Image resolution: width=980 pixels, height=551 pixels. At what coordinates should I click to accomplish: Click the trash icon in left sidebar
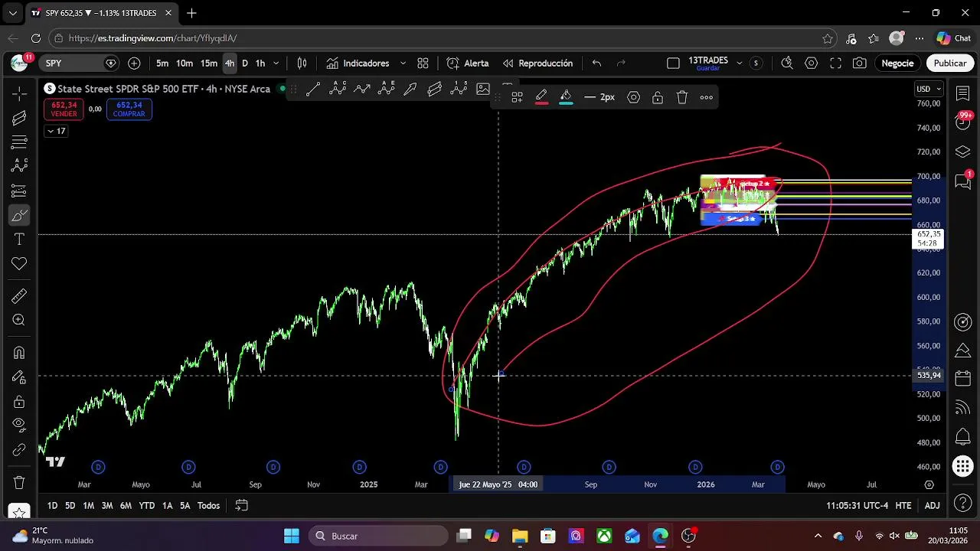point(19,483)
